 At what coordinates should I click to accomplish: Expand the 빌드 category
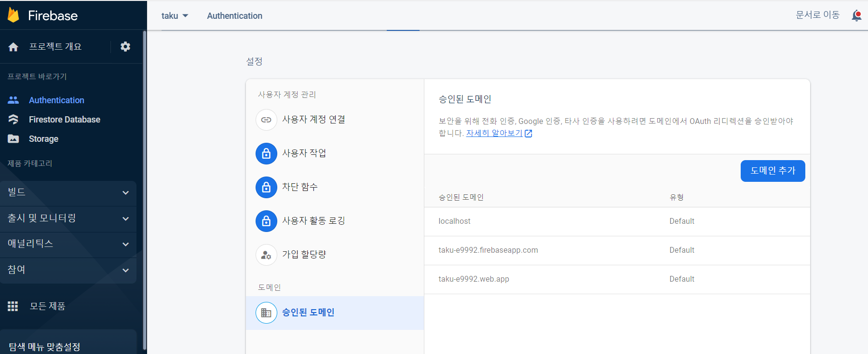[x=68, y=192]
